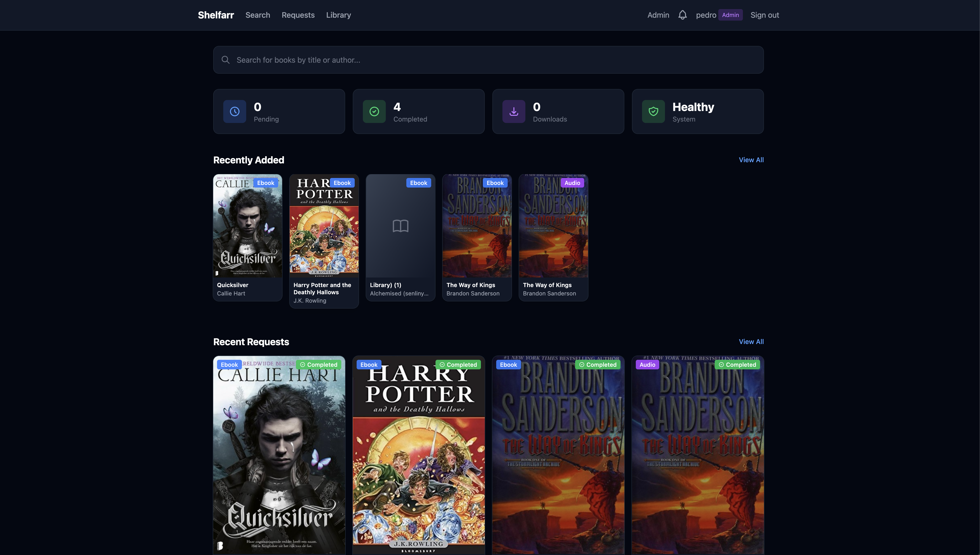The height and width of the screenshot is (555, 980).
Task: Click the green check icon on Completed card
Action: pos(374,111)
